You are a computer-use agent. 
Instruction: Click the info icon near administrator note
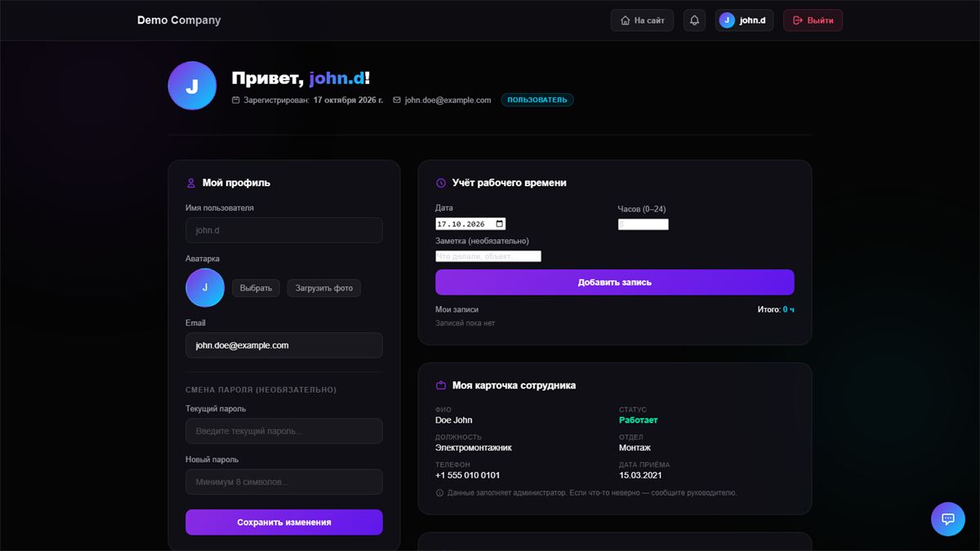(440, 493)
